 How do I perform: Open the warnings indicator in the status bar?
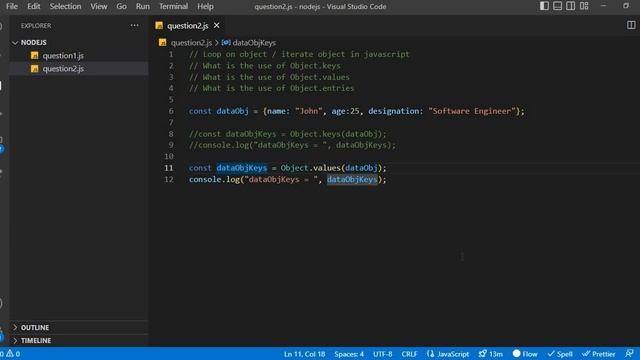[x=13, y=354]
